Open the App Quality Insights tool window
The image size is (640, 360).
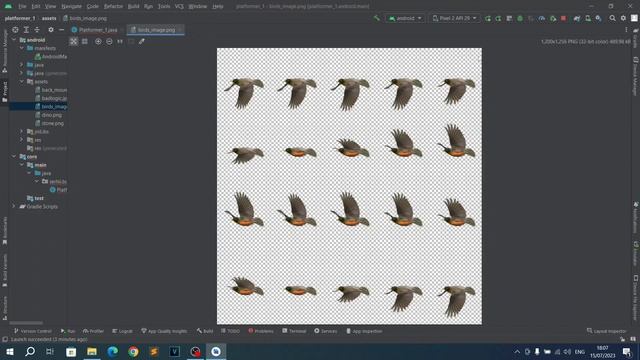click(164, 331)
